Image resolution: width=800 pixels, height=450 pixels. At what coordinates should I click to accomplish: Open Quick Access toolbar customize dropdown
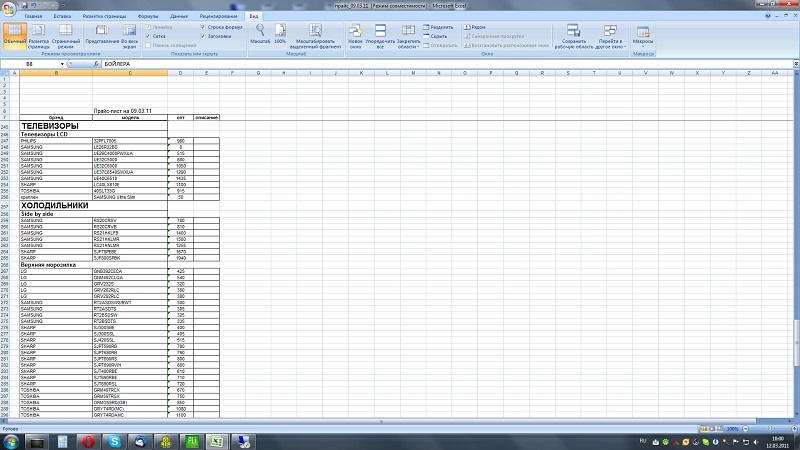click(63, 6)
